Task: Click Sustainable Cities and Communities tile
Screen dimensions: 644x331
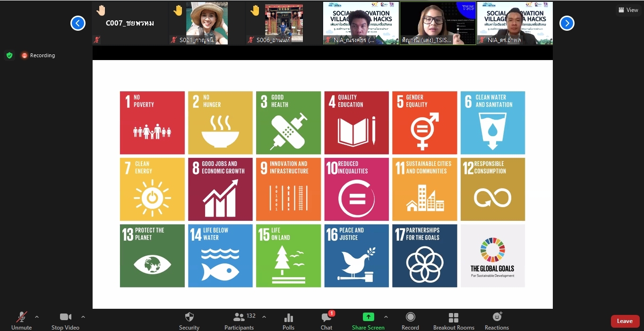Action: [x=425, y=189]
